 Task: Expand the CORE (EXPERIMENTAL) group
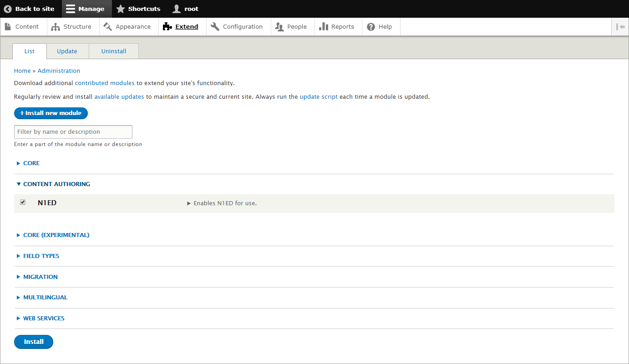56,235
